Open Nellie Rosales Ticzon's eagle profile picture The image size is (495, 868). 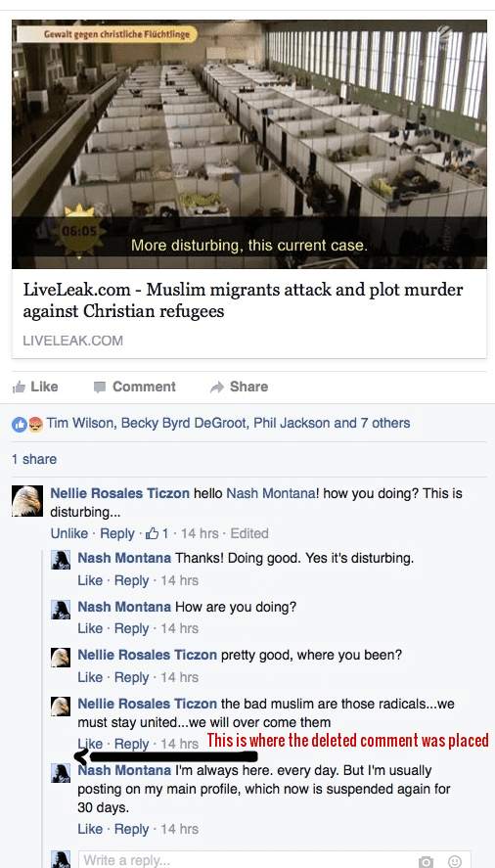[27, 501]
